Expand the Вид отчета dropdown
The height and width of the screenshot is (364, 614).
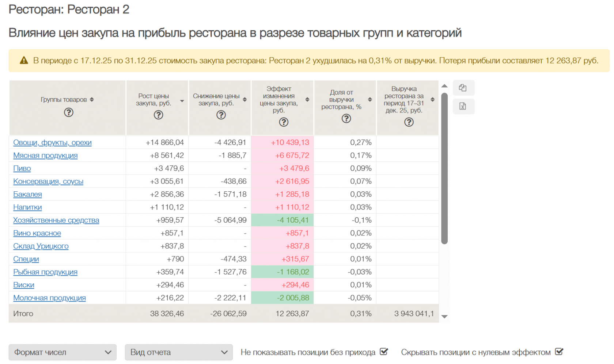coord(179,352)
